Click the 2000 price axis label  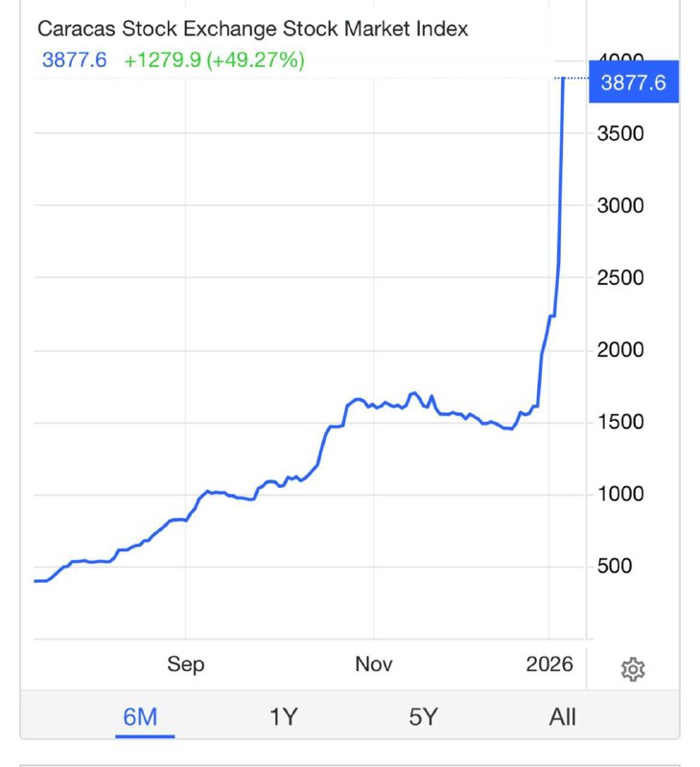pos(620,350)
